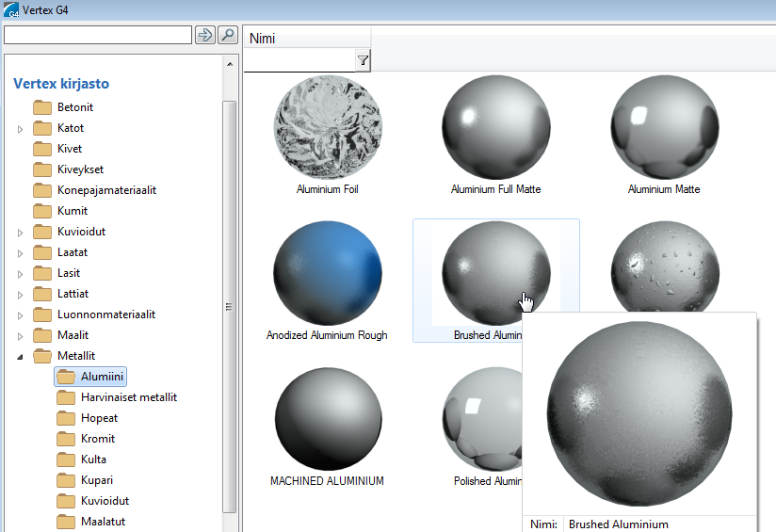This screenshot has height=532, width=776.
Task: Select the Kulta folder icon
Action: tap(66, 459)
